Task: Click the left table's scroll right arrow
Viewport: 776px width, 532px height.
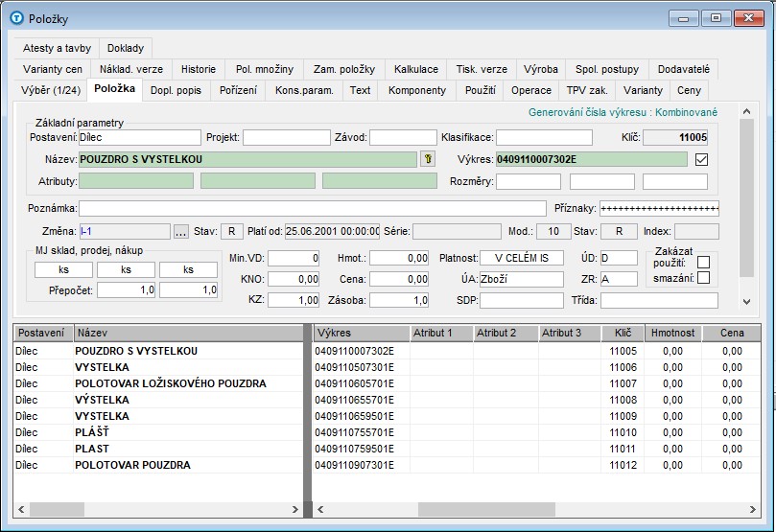Action: pos(295,509)
